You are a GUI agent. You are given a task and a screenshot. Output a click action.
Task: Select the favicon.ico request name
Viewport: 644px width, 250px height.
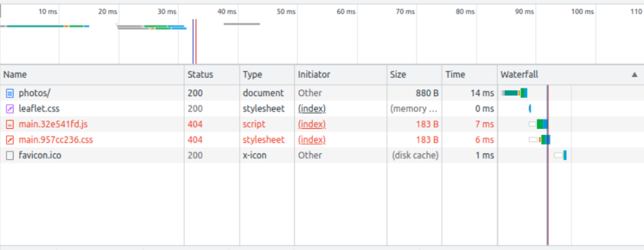click(40, 156)
